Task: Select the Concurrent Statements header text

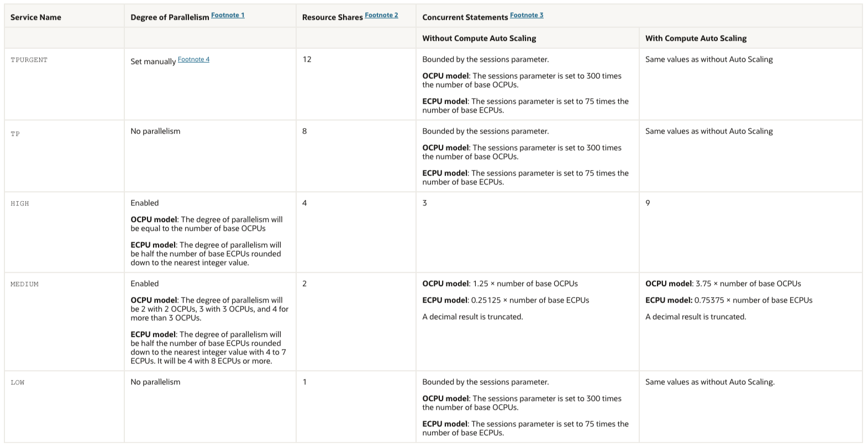Action: coord(465,18)
